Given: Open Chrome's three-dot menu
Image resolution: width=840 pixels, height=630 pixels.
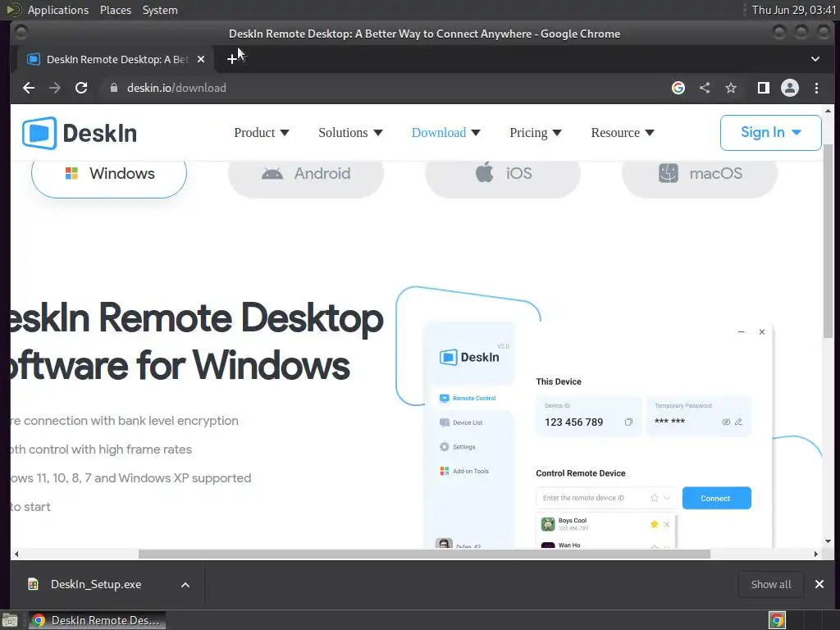Looking at the screenshot, I should pyautogui.click(x=816, y=88).
